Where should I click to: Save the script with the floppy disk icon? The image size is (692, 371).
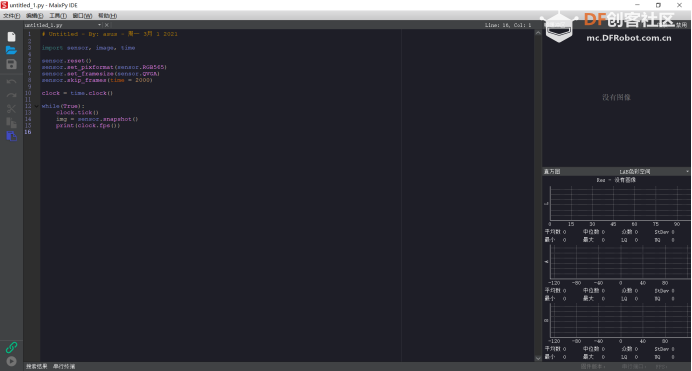pyautogui.click(x=11, y=64)
